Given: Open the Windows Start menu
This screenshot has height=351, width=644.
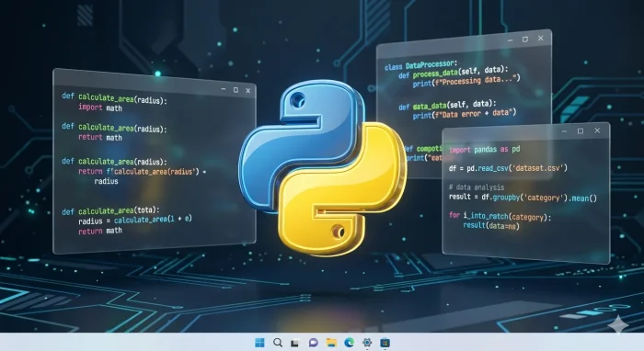Looking at the screenshot, I should point(259,343).
